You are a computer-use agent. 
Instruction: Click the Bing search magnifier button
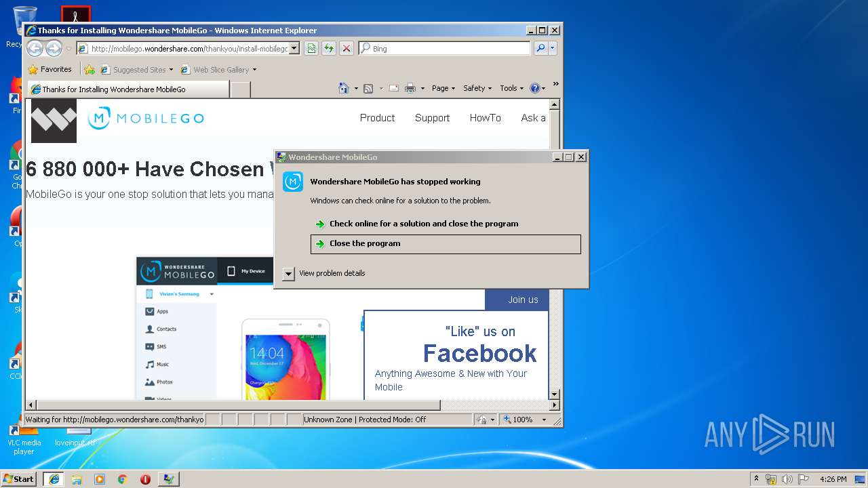tap(540, 48)
